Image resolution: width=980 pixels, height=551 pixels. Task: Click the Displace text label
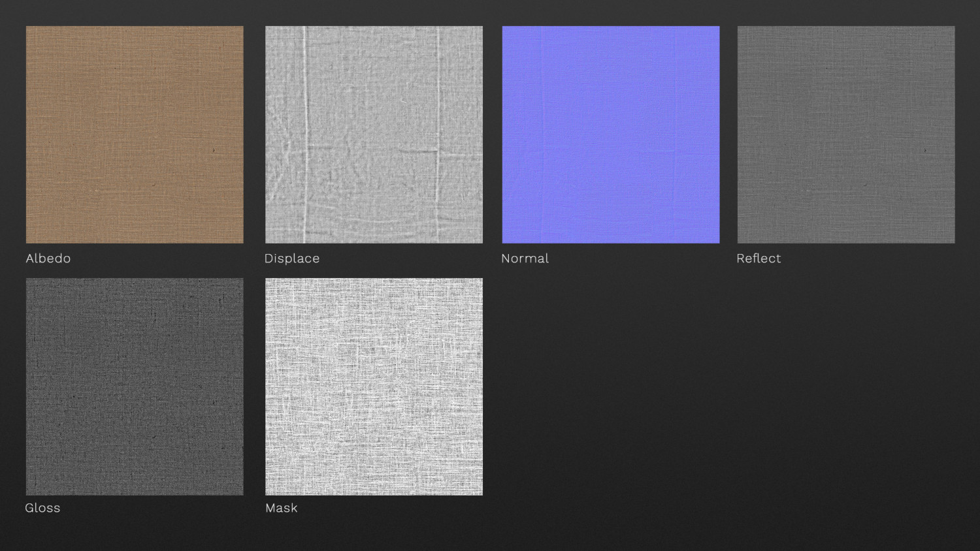click(x=292, y=259)
